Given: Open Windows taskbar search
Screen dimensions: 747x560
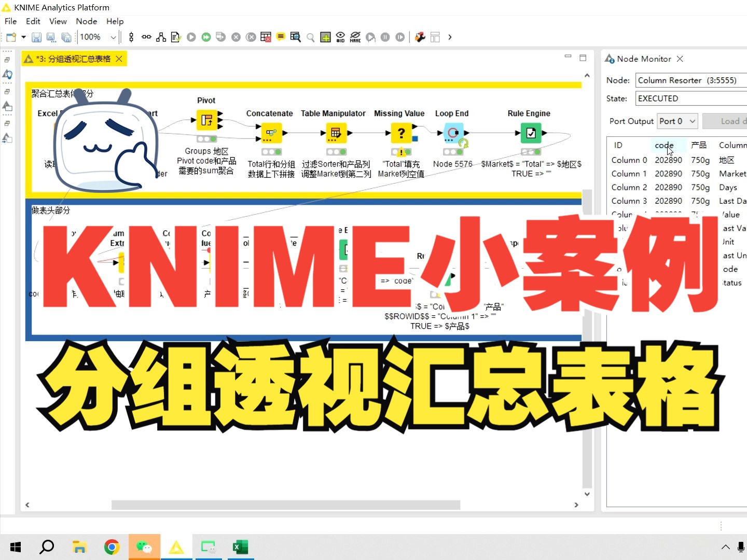Looking at the screenshot, I should (x=47, y=547).
